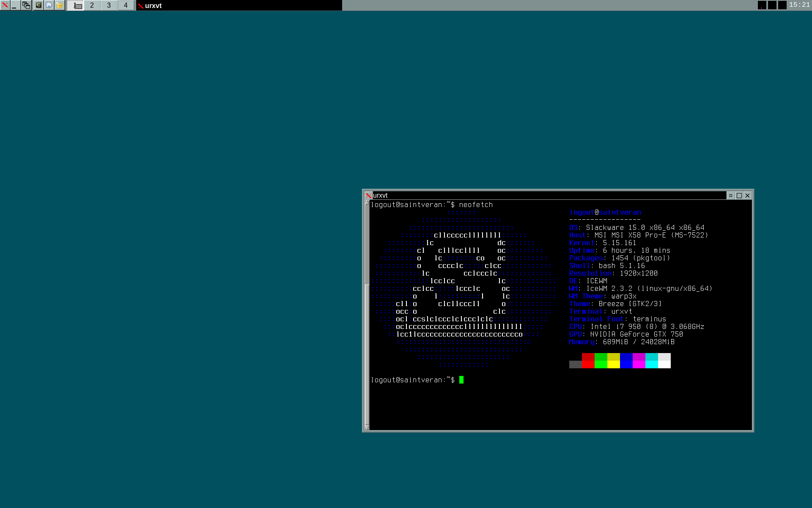Click the network monitor applet in tray
The image size is (812, 508).
(762, 5)
